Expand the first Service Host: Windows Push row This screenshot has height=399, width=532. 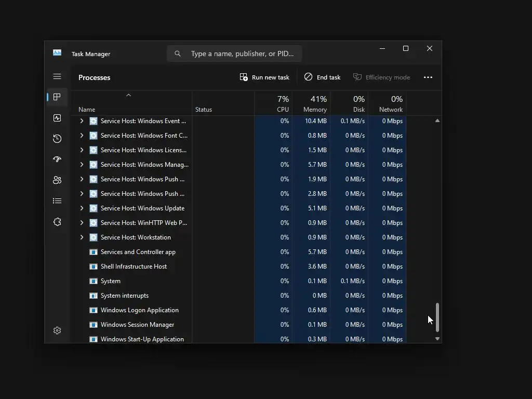[82, 179]
